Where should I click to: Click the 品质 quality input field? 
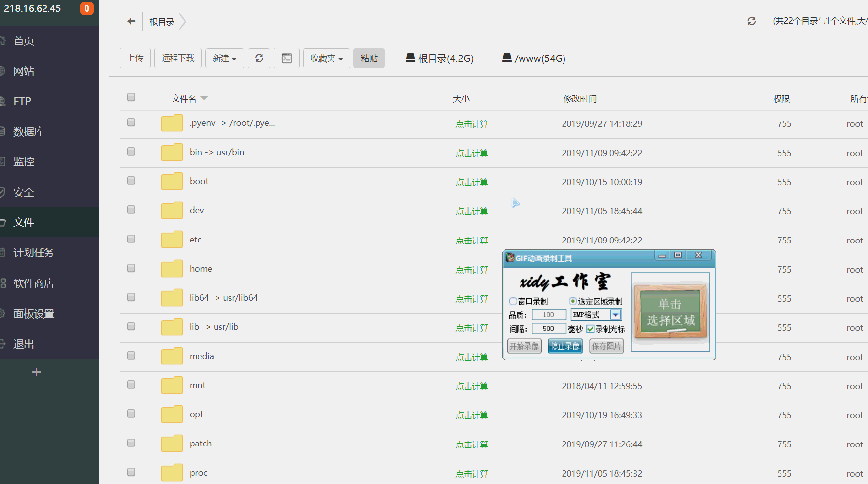click(x=549, y=315)
